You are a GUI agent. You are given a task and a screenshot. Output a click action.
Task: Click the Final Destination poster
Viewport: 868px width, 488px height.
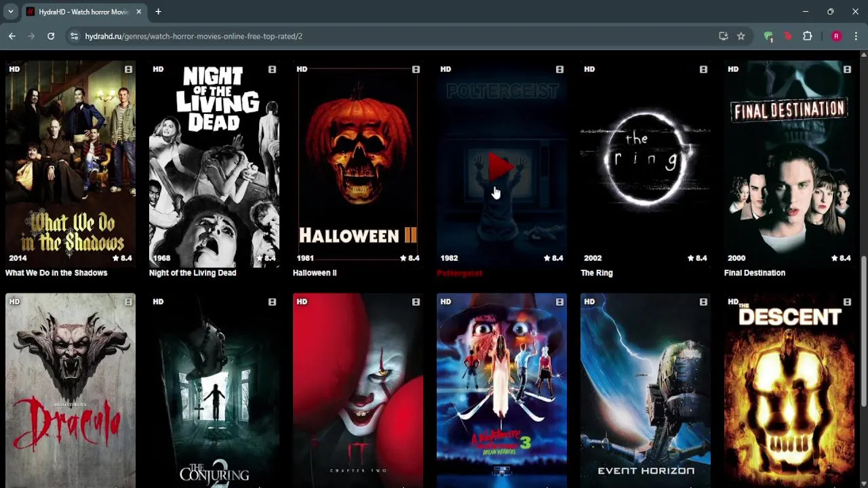point(789,164)
